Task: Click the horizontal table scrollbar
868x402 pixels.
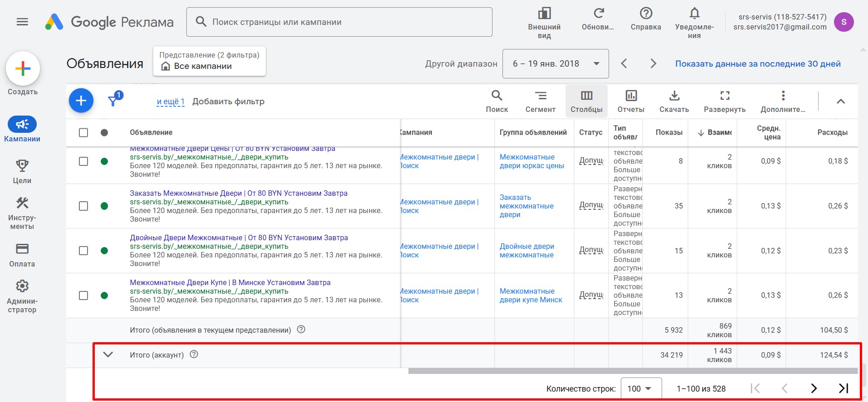Action: coord(633,371)
